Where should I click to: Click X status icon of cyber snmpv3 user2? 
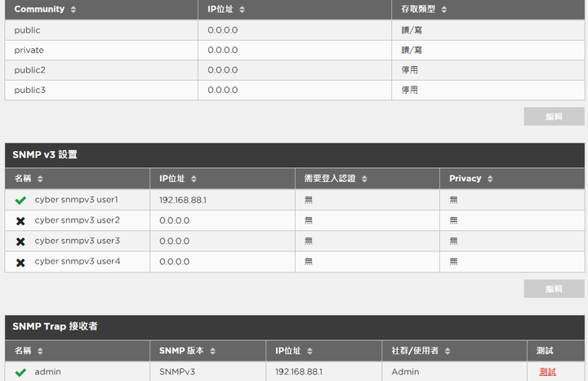20,221
